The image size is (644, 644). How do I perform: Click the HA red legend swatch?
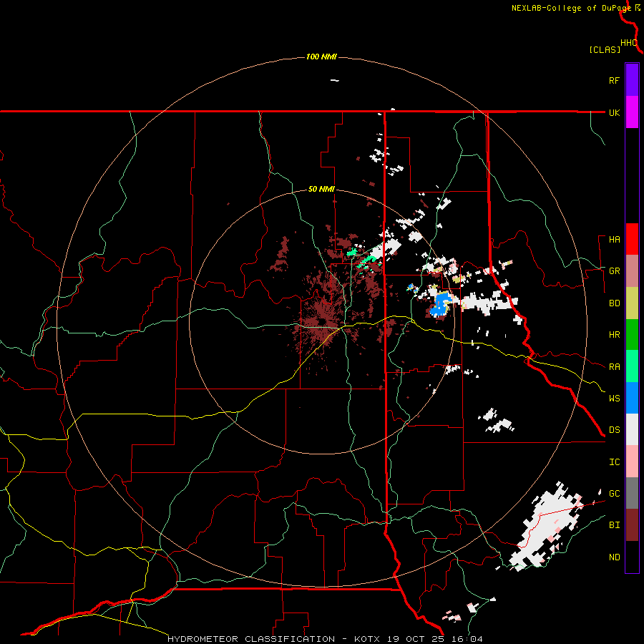click(x=632, y=239)
